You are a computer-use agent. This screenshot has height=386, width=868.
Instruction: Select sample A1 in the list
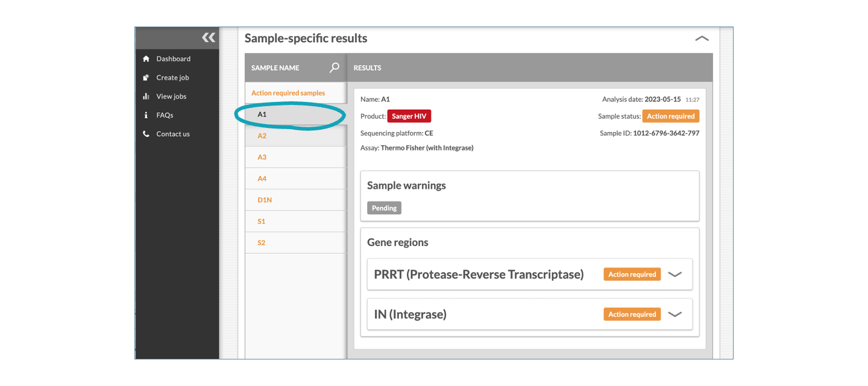pos(295,114)
